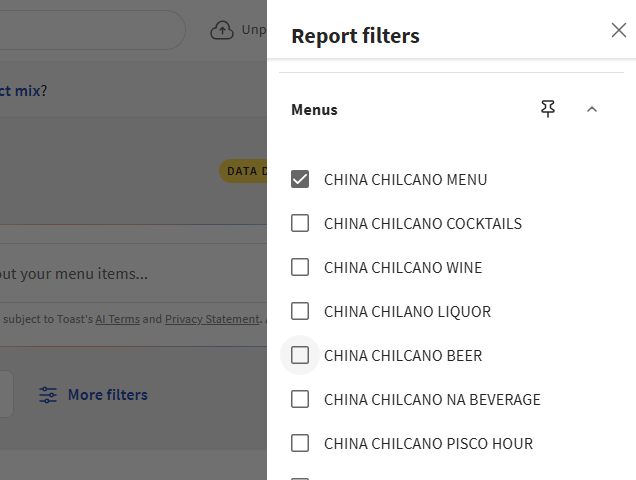Click the yellow DATA badge
The width and height of the screenshot is (636, 480).
coord(243,171)
